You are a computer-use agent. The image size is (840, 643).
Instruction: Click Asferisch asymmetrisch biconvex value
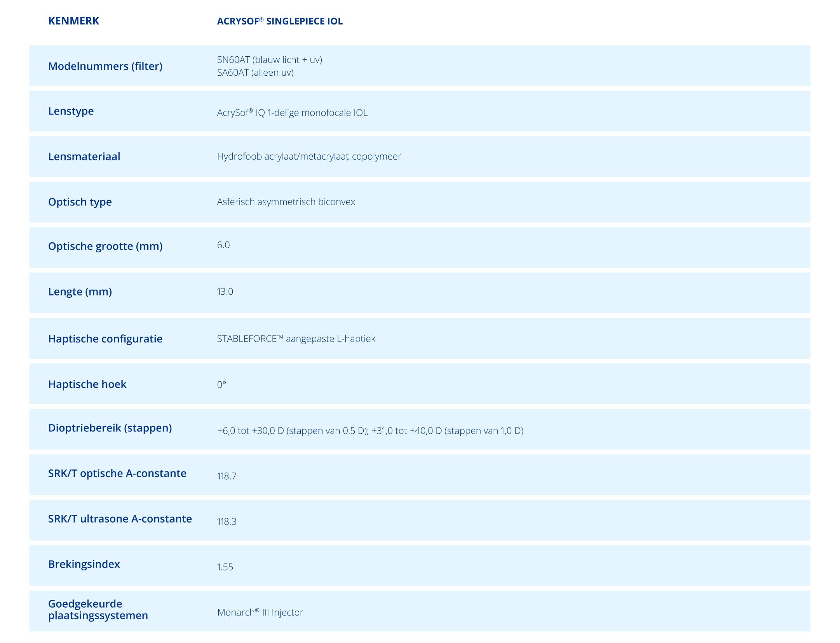click(286, 202)
